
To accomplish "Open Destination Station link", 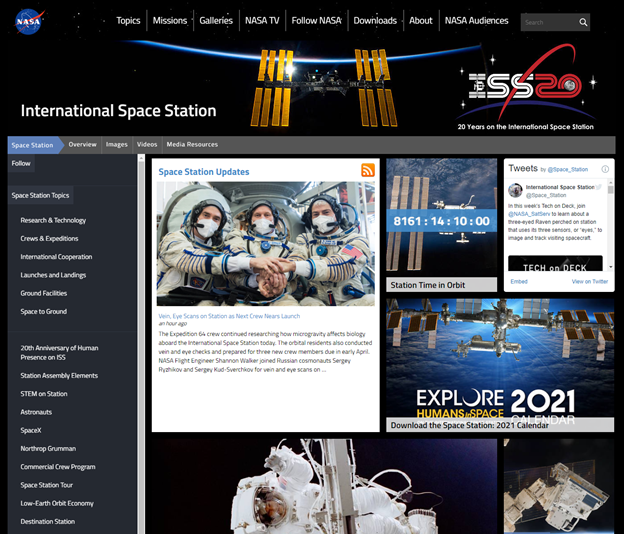I will coord(48,522).
